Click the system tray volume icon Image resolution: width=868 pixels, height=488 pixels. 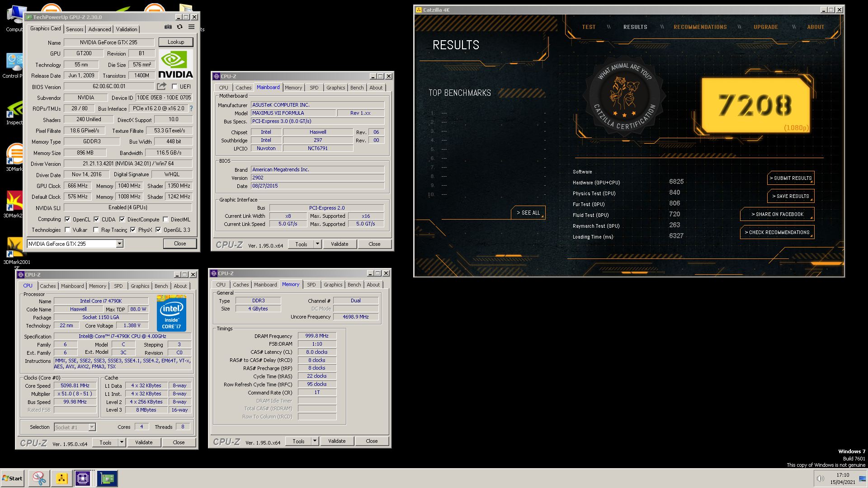tap(820, 479)
